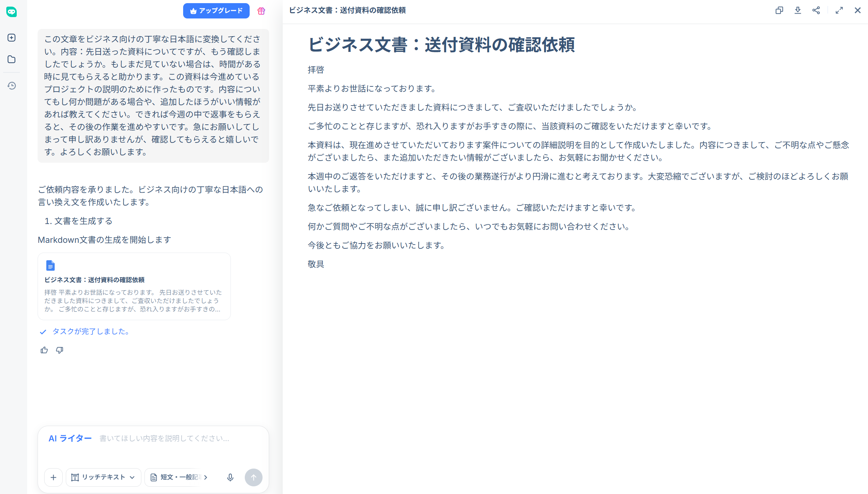Open the リッチテキスト format dropdown
The height and width of the screenshot is (494, 868).
(x=103, y=478)
